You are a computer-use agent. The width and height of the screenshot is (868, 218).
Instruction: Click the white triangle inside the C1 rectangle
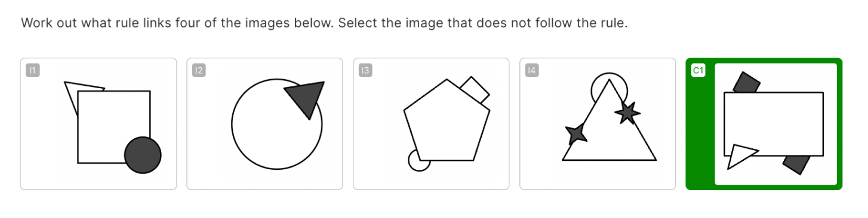pyautogui.click(x=741, y=155)
